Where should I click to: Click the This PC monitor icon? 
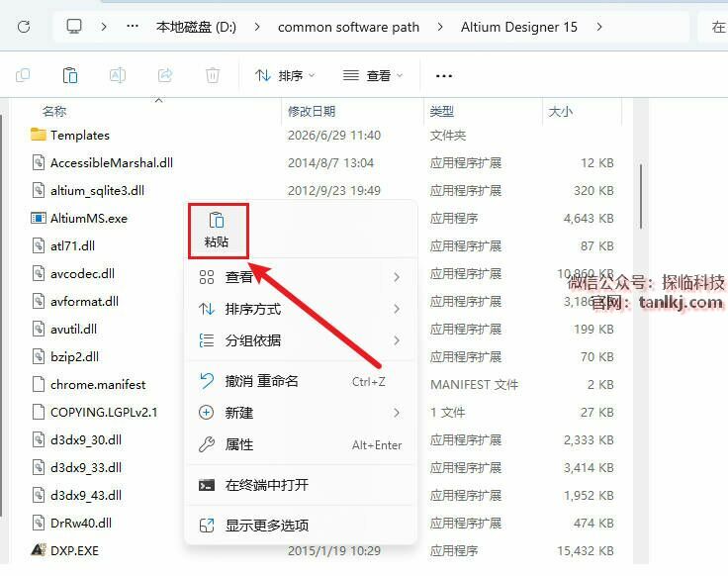[x=74, y=27]
